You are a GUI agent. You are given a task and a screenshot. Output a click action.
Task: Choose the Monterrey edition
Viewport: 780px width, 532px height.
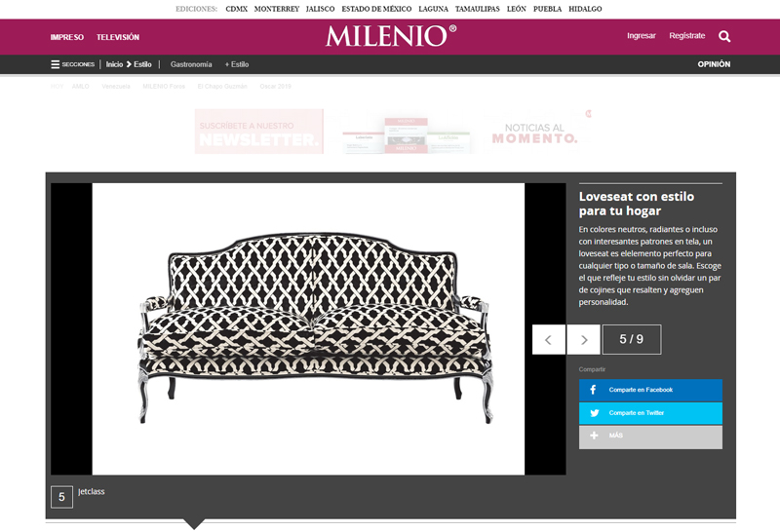click(x=277, y=9)
